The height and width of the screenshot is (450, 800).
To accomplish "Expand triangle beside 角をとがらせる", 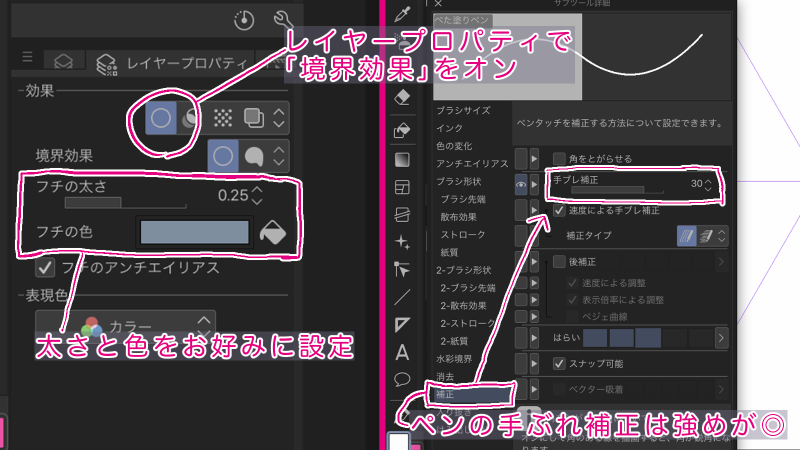I will coord(534,159).
